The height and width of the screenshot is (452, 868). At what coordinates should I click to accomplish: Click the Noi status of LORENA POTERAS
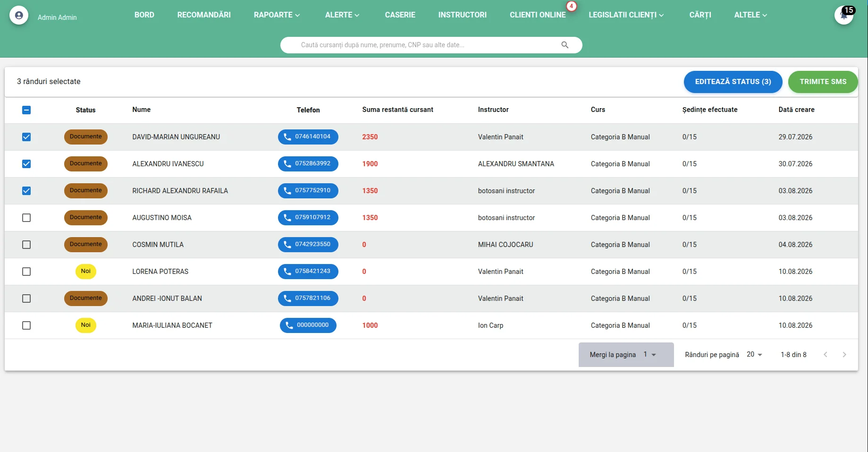86,272
